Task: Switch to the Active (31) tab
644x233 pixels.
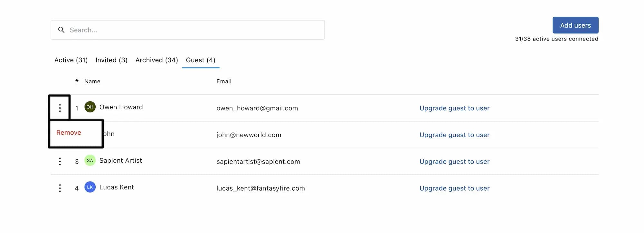Action: [71, 60]
